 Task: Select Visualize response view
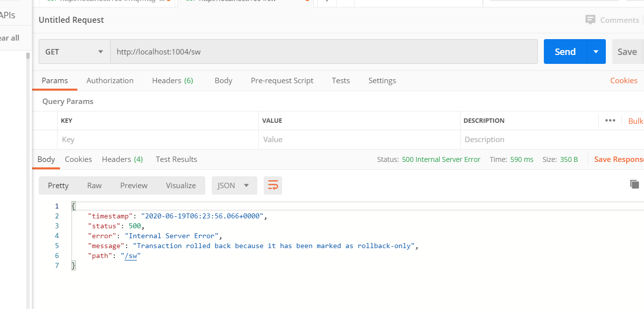[x=181, y=185]
